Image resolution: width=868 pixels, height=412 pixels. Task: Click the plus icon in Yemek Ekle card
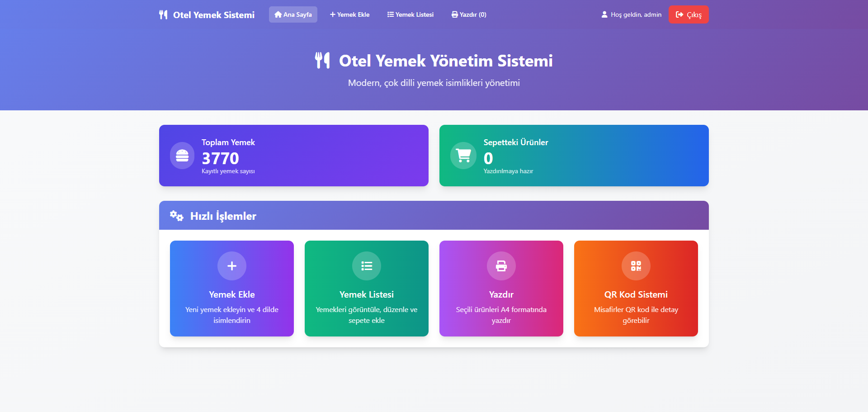pos(232,266)
